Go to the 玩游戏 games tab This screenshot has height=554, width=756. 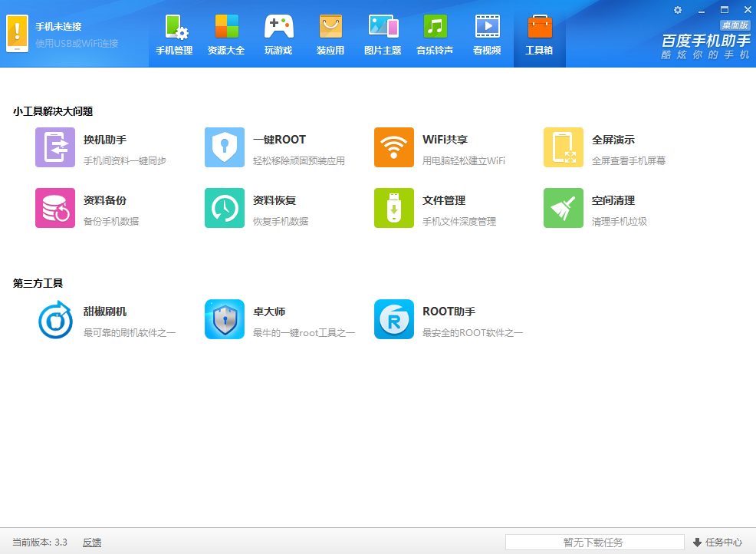coord(278,34)
